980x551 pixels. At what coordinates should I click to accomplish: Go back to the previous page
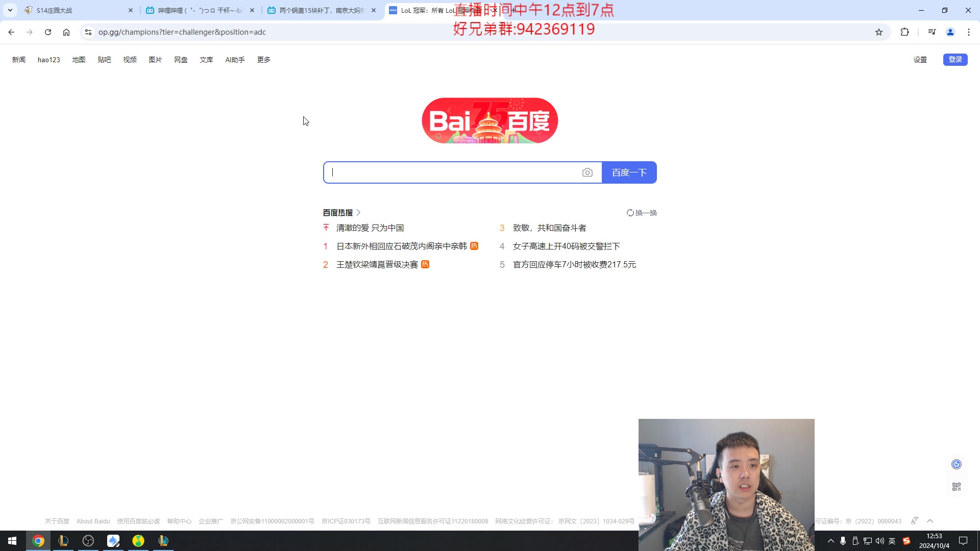tap(11, 32)
